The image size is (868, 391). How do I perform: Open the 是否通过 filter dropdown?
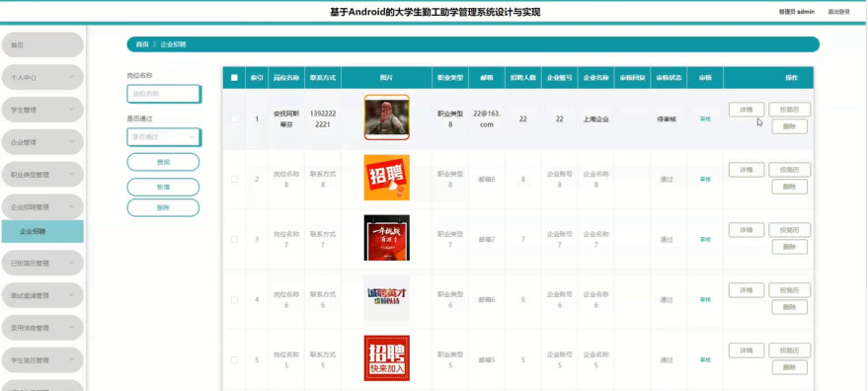(x=164, y=137)
